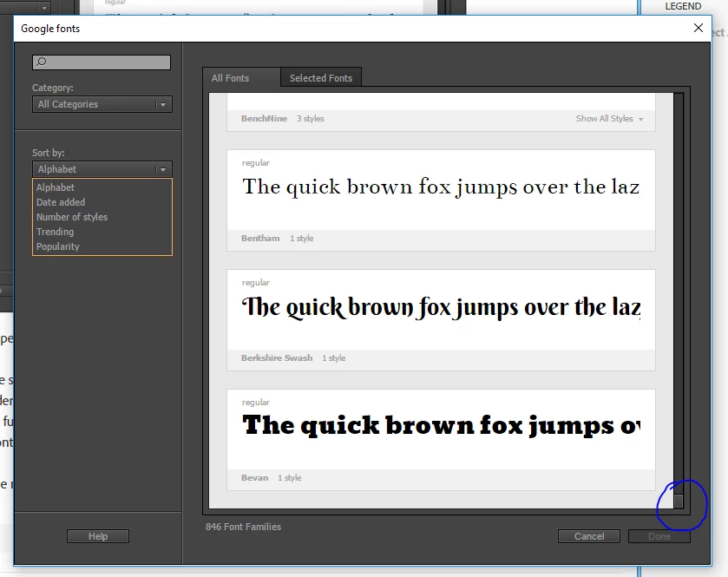This screenshot has height=577, width=728.
Task: Click the font list scrollbar thumb
Action: pyautogui.click(x=679, y=501)
